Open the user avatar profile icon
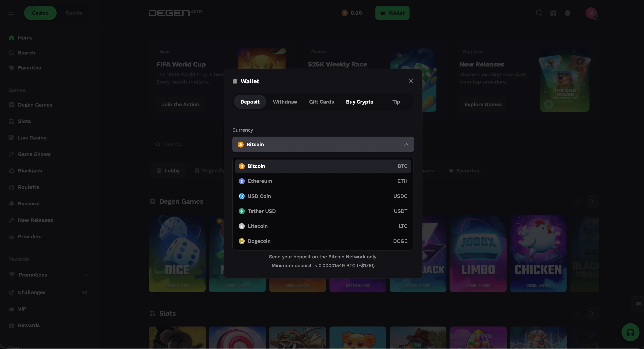 591,13
